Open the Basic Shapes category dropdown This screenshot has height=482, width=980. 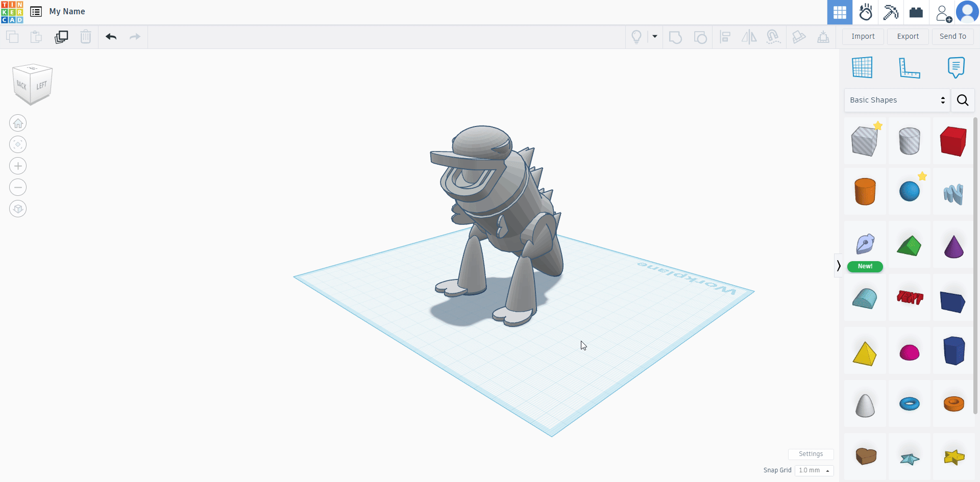[x=897, y=100]
